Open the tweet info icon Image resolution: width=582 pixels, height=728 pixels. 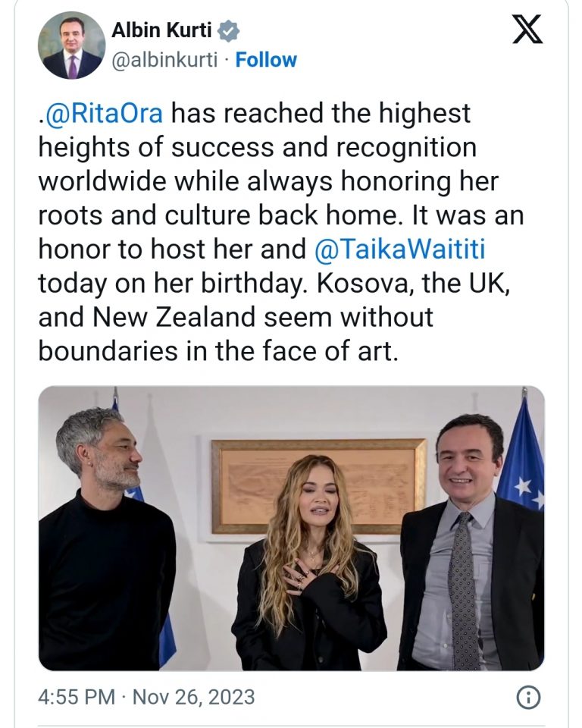click(x=527, y=698)
